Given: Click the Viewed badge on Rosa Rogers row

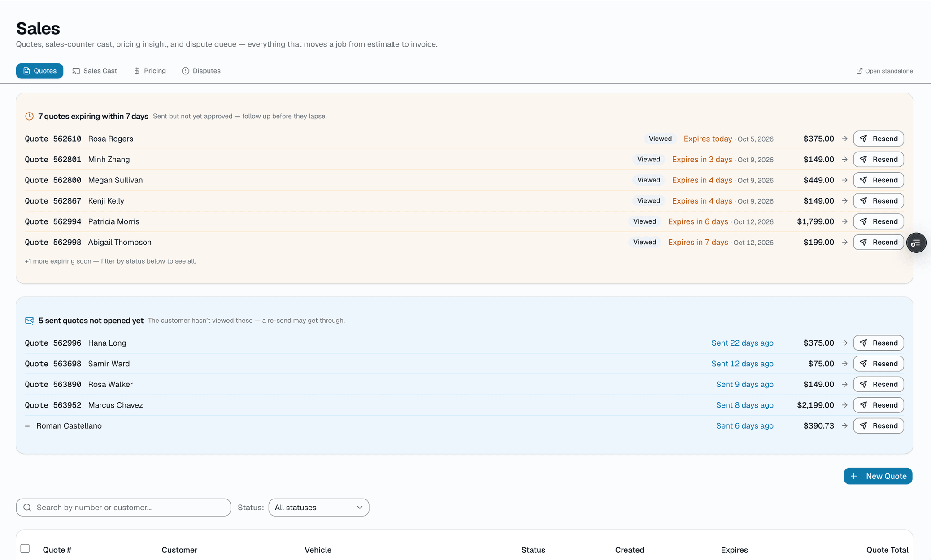Looking at the screenshot, I should point(660,139).
